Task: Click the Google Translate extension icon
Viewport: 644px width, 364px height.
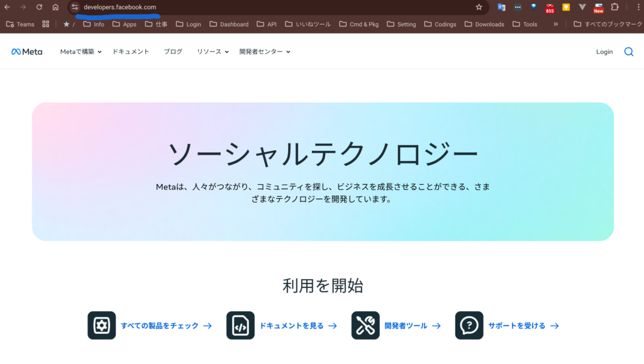Action: tap(501, 7)
